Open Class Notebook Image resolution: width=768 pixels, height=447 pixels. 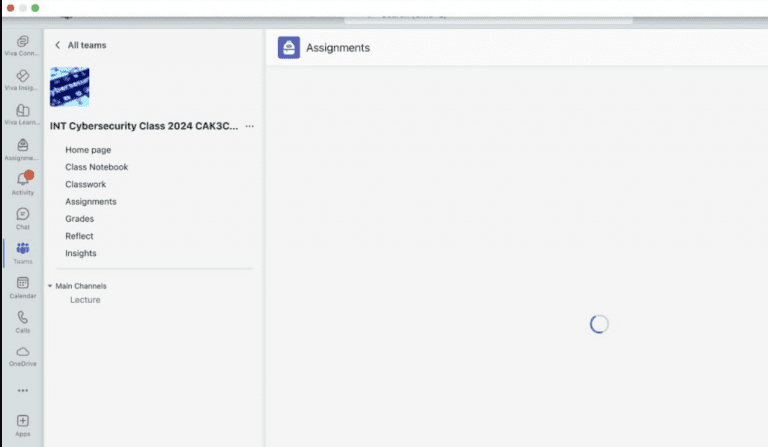point(96,167)
